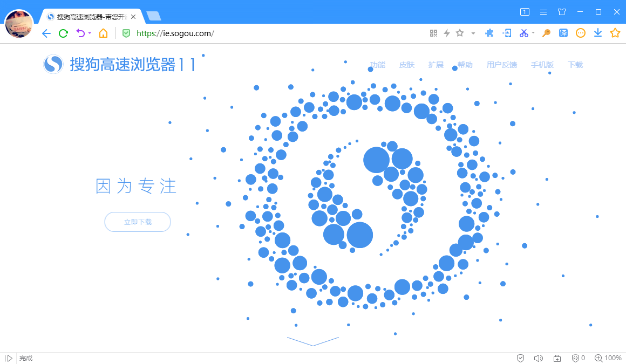Viewport: 626px width, 364px height.
Task: Click the status bar security shield icon
Action: click(520, 358)
